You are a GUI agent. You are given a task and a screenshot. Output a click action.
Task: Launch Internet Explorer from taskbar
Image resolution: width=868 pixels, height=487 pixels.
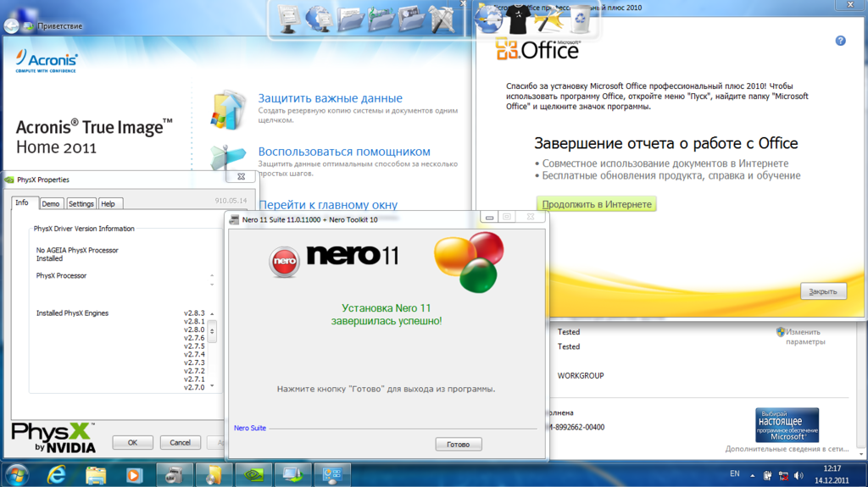click(56, 475)
